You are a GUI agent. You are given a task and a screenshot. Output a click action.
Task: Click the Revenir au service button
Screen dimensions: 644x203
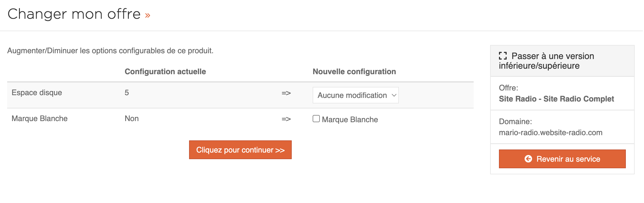click(x=562, y=159)
